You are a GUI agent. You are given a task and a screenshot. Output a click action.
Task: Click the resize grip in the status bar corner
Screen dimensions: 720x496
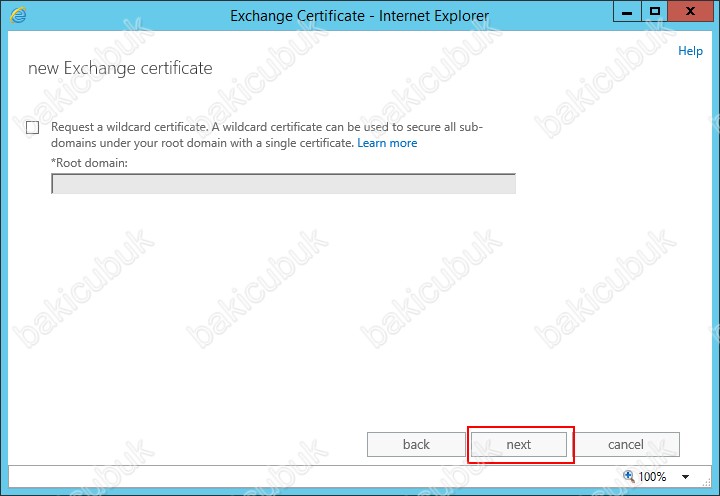pos(707,482)
